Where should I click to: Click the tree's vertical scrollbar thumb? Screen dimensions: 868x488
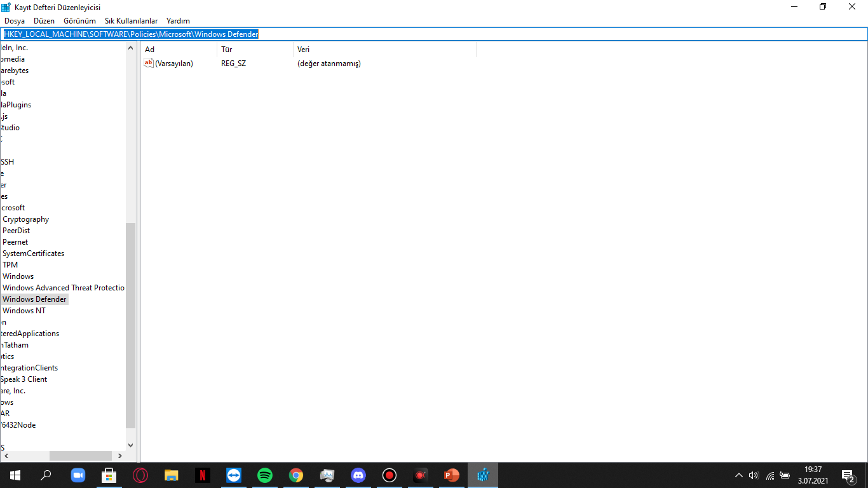[131, 325]
